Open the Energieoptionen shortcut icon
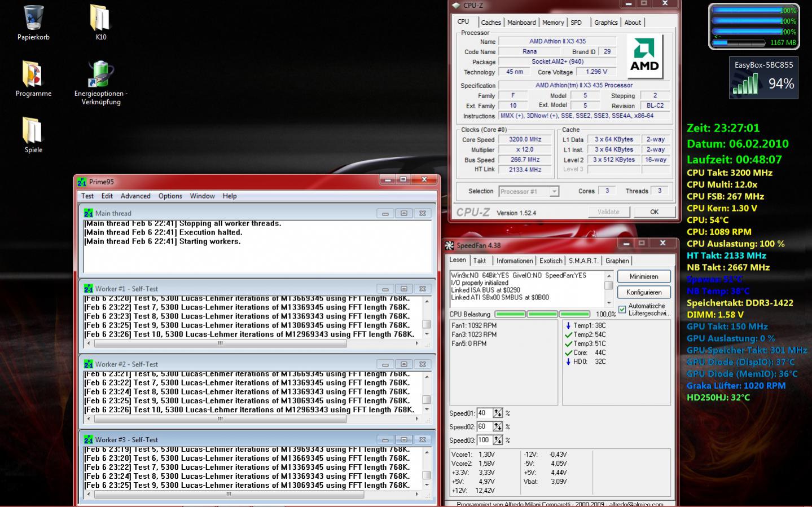The width and height of the screenshot is (812, 507). pos(100,74)
